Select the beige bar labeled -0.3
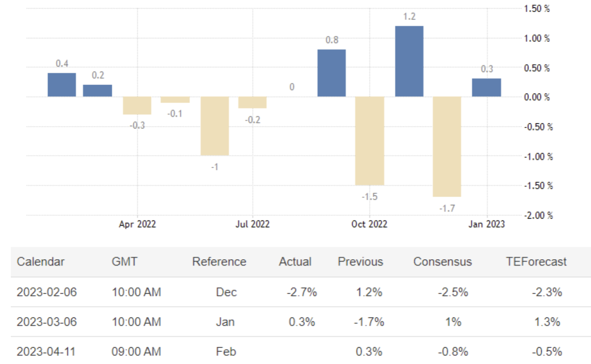The image size is (591, 364). 137,105
